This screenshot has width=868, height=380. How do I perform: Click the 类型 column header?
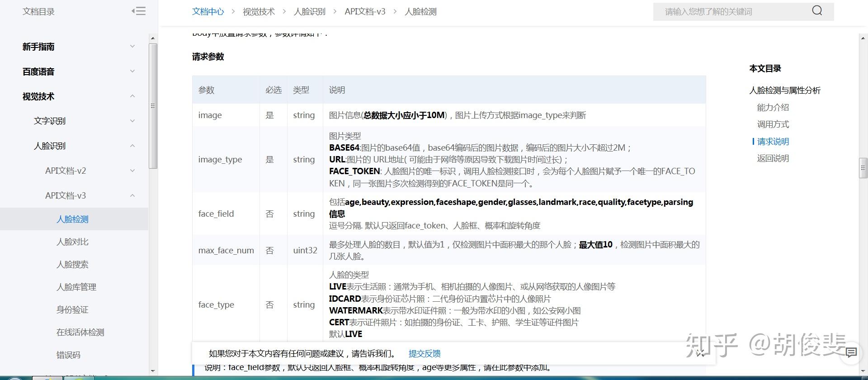coord(305,90)
